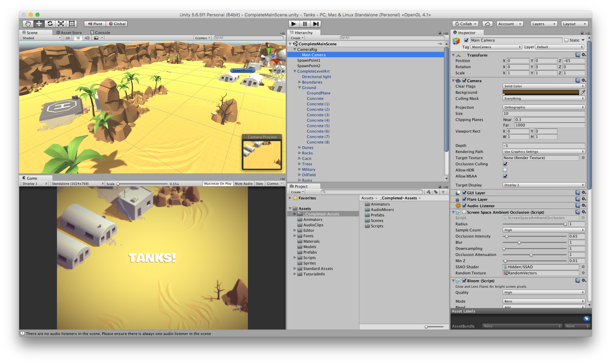Expand the Dunes hierarchy item
The width and height of the screenshot is (611, 364).
click(299, 148)
